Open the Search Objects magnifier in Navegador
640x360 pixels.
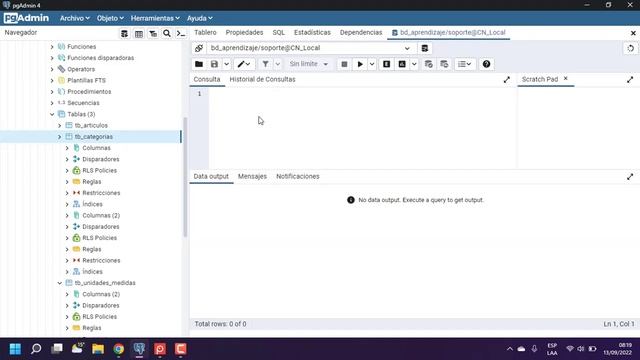pyautogui.click(x=167, y=33)
